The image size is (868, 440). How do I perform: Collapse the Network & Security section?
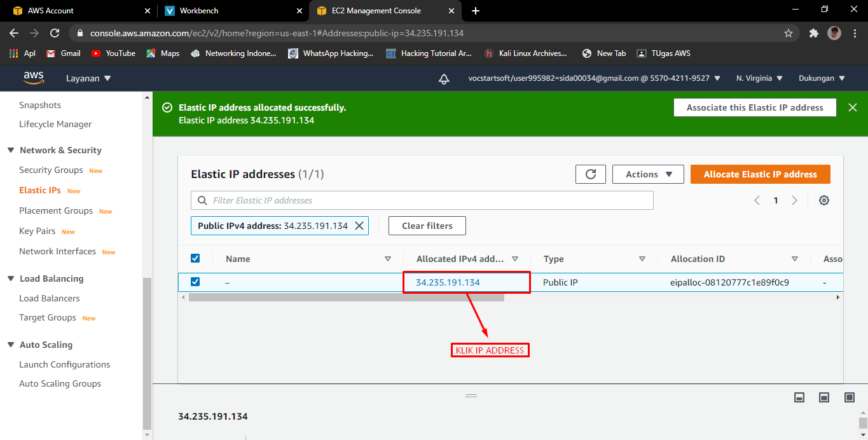coord(11,150)
